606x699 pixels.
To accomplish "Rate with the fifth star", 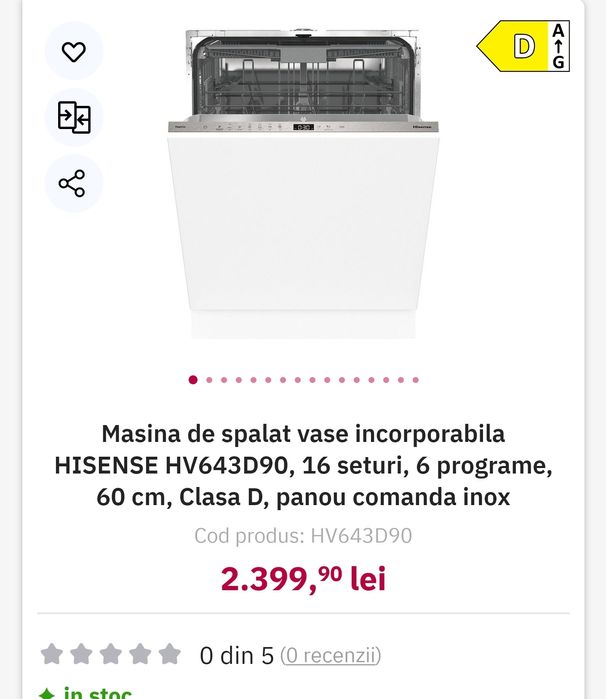I will (170, 655).
